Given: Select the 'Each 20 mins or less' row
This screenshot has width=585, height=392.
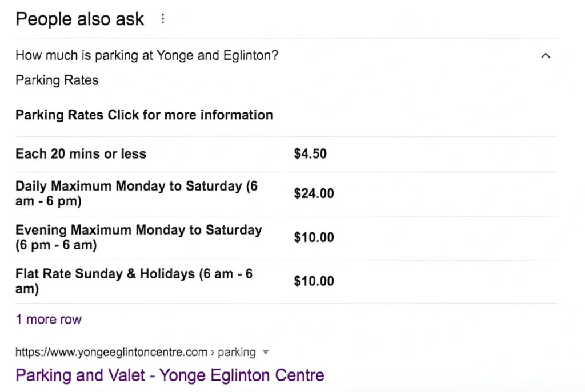Looking at the screenshot, I should pyautogui.click(x=81, y=153).
